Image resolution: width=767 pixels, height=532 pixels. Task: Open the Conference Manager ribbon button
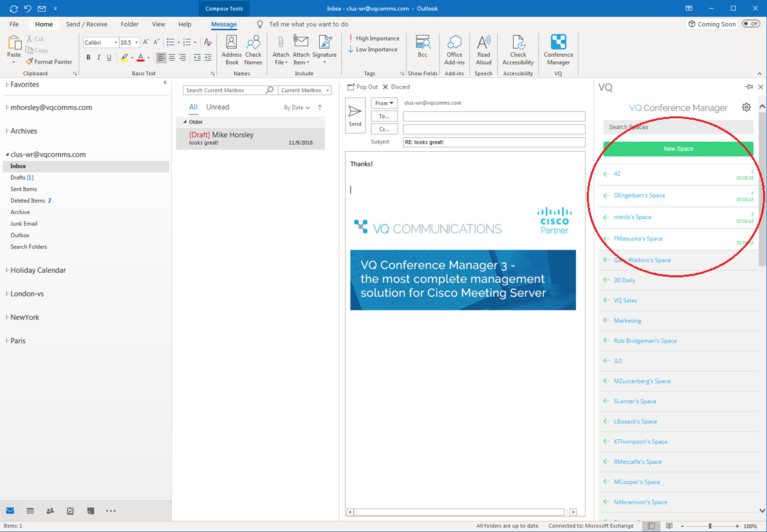pos(558,50)
